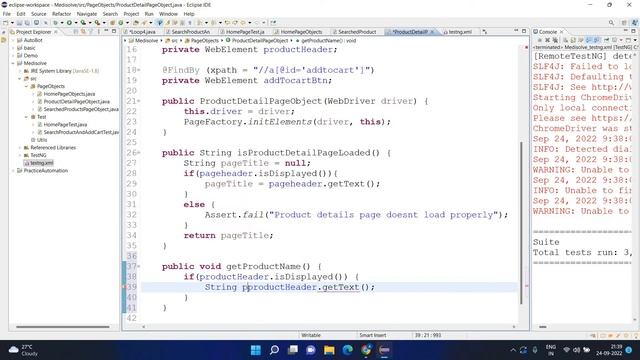Screen dimensions: 640x360
Task: Click the Open Perspective icon
Action: click(624, 23)
